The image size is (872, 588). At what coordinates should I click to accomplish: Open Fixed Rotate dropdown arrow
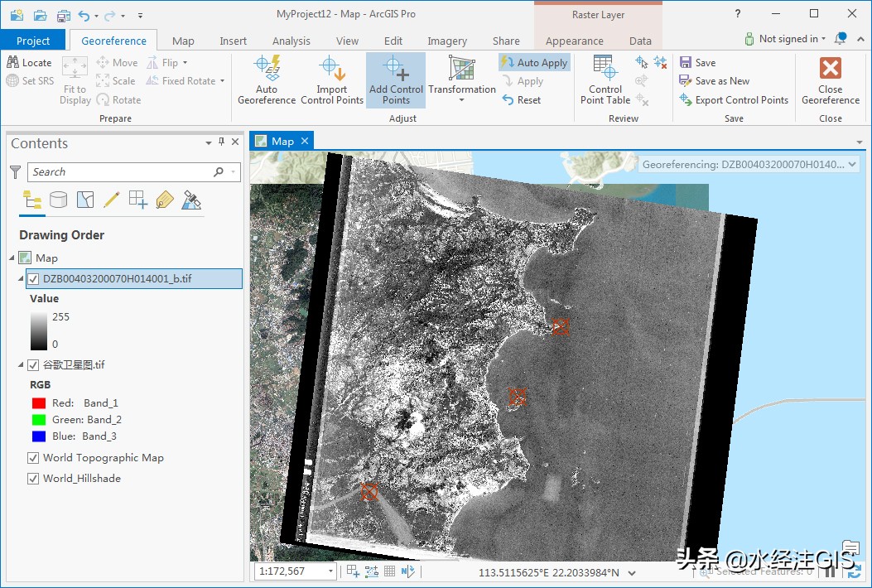(223, 81)
